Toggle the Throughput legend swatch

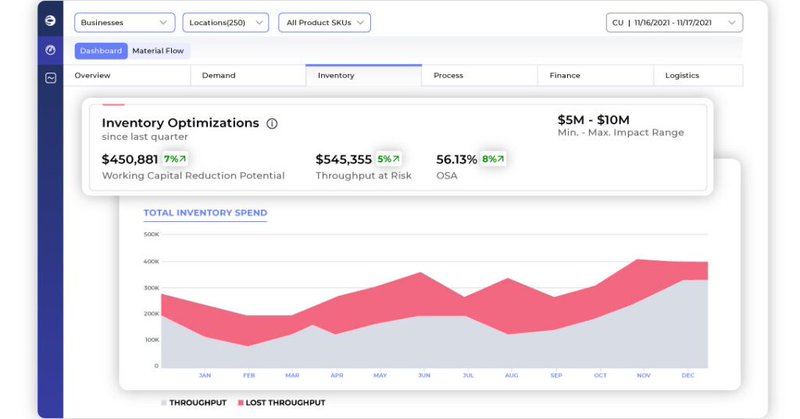coord(164,403)
